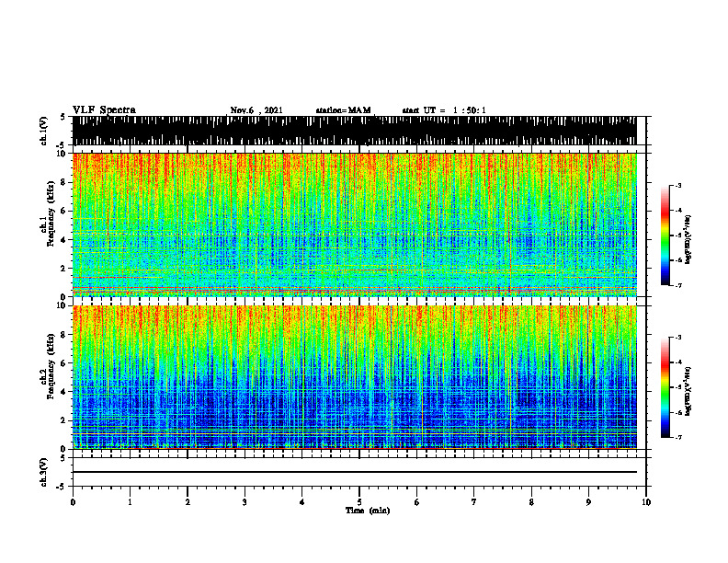Click the "-3" tick on ch.2 colorbar
The width and height of the screenshot is (728, 563).
(x=678, y=338)
